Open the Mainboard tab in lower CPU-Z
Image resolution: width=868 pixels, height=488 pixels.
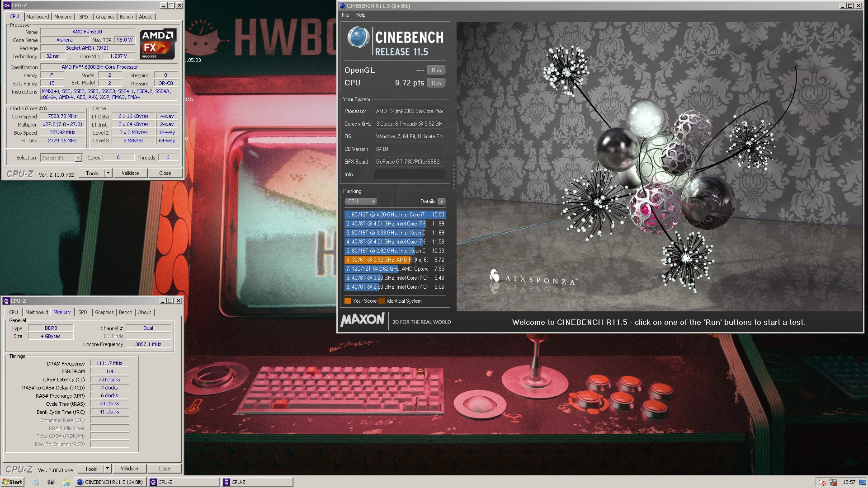point(37,312)
